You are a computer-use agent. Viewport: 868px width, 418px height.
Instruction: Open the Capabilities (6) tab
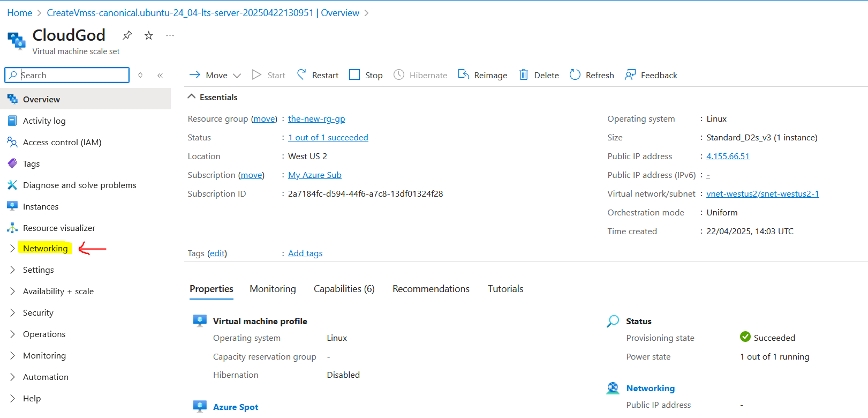(x=344, y=289)
